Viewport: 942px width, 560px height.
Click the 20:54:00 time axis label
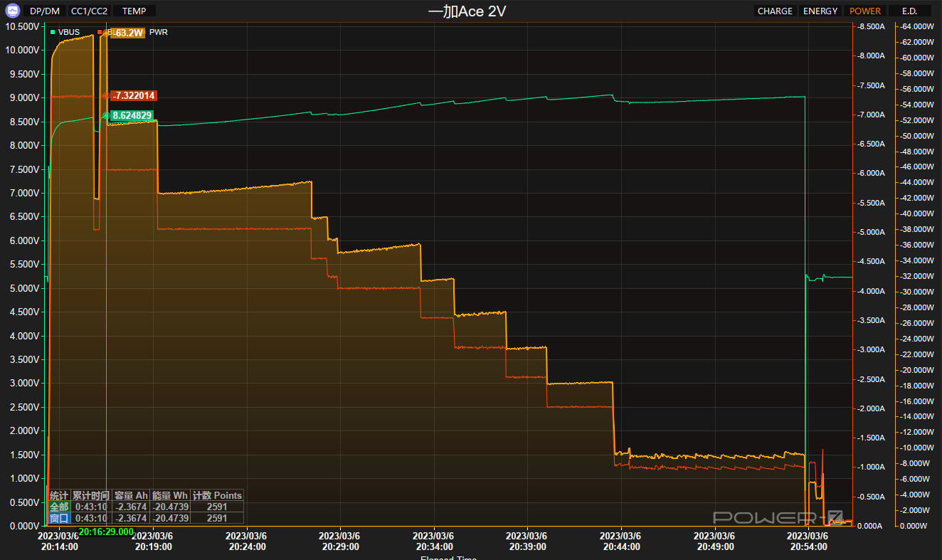pos(808,546)
